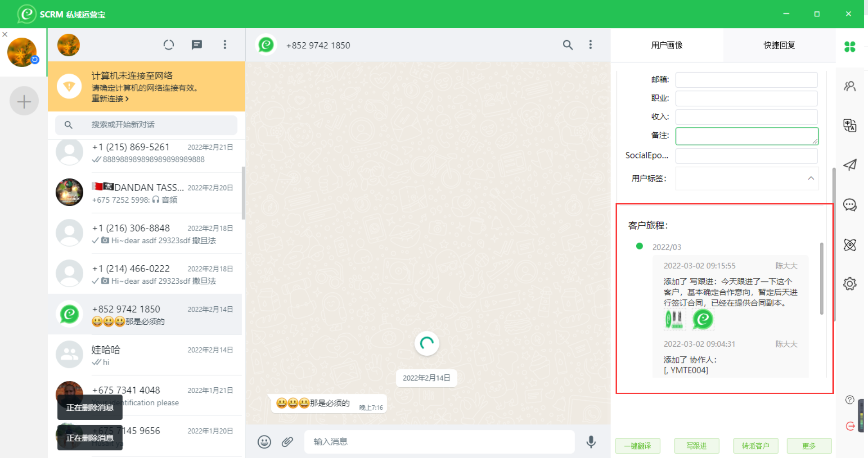Click the 输入消息 message input box
The width and height of the screenshot is (868, 458).
tap(439, 442)
